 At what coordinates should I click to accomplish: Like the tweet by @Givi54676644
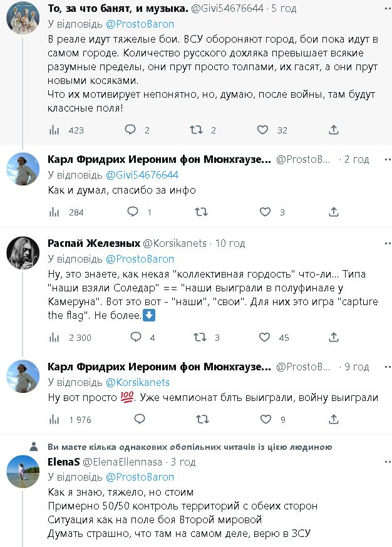click(263, 130)
